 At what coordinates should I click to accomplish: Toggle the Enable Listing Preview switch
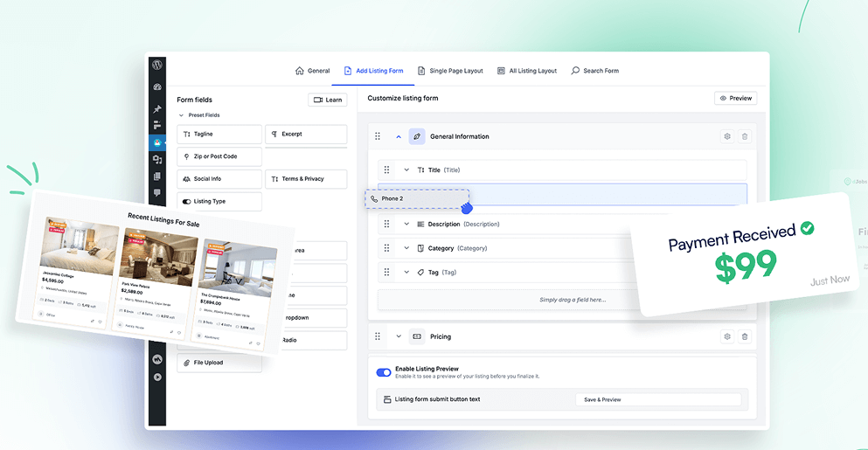coord(384,372)
